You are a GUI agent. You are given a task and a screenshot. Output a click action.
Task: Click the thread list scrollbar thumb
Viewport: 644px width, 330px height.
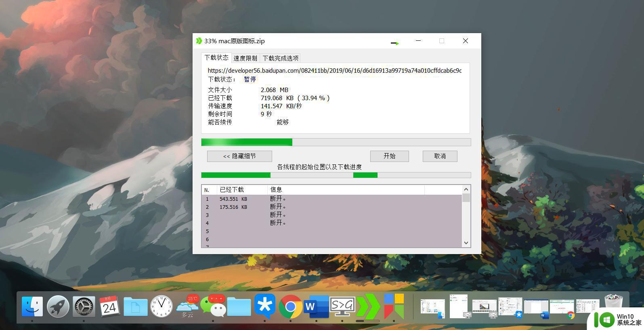pyautogui.click(x=466, y=198)
